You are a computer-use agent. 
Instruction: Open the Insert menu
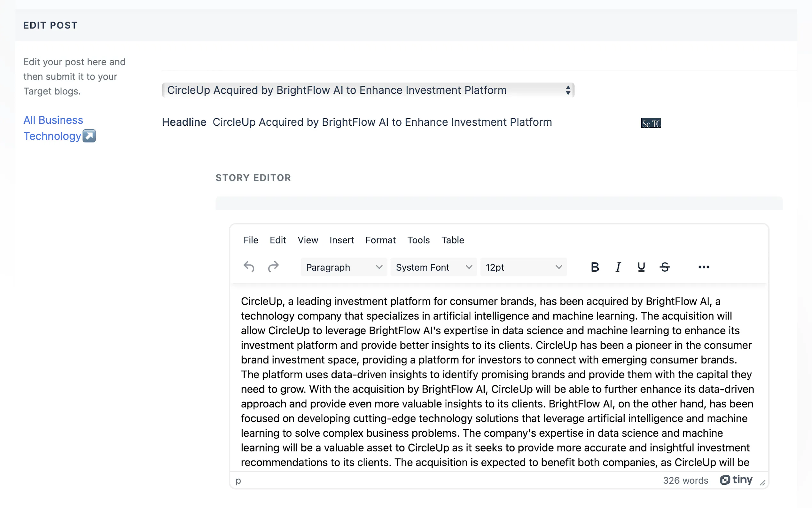[x=341, y=240]
